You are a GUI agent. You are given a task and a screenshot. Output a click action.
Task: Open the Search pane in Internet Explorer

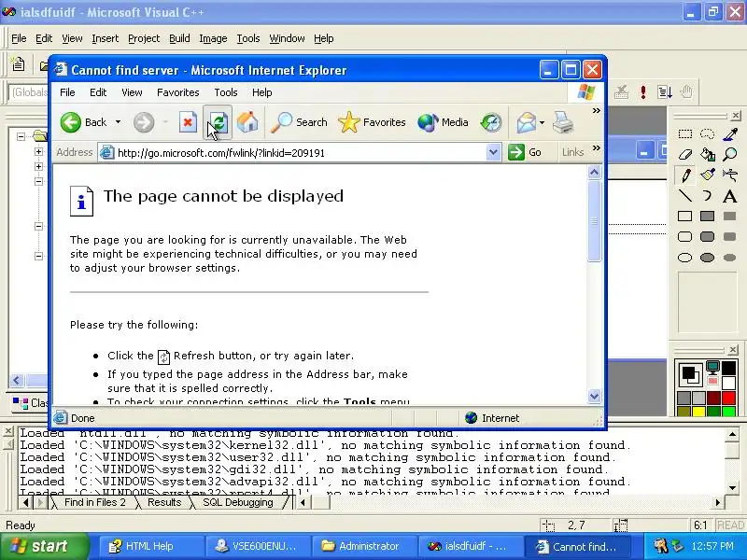(299, 122)
